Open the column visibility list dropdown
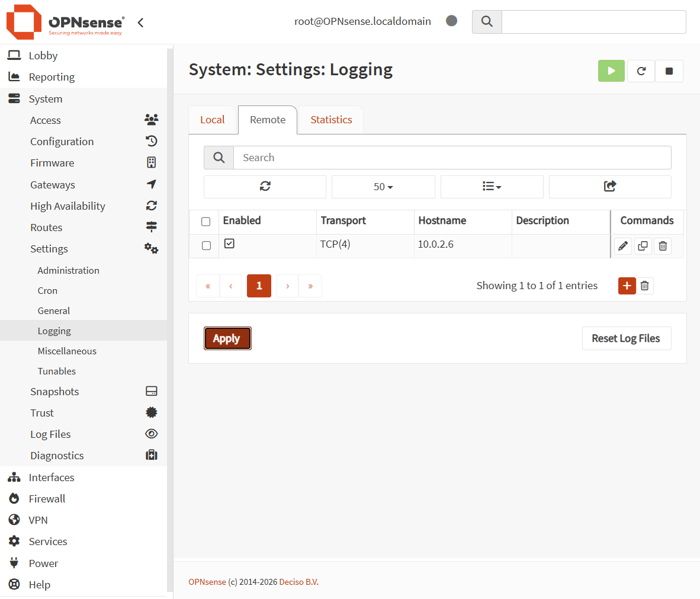The height and width of the screenshot is (599, 700). pos(492,187)
